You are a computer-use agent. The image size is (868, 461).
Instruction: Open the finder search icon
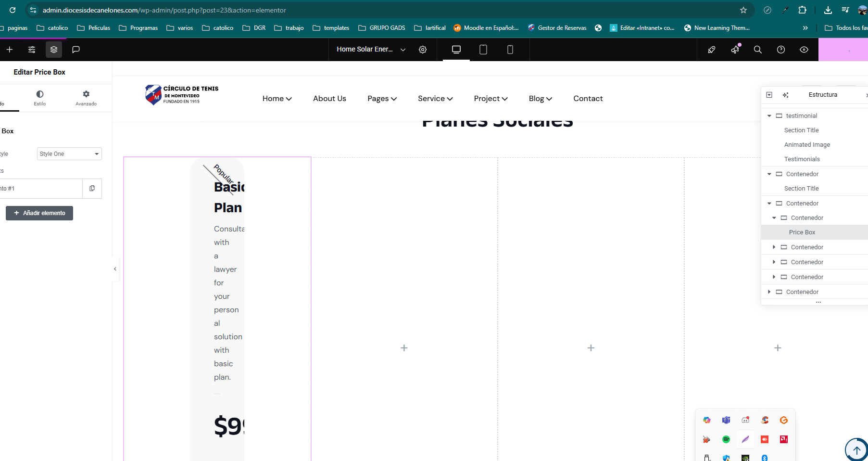[758, 50]
